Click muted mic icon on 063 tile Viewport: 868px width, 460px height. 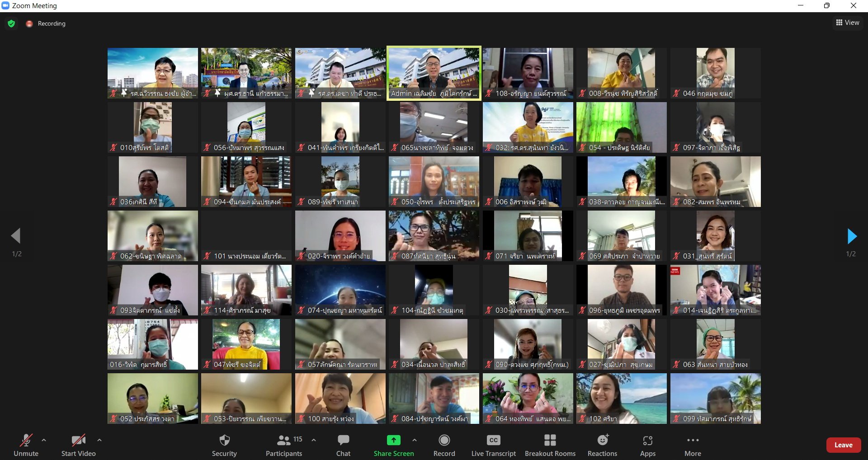(676, 365)
